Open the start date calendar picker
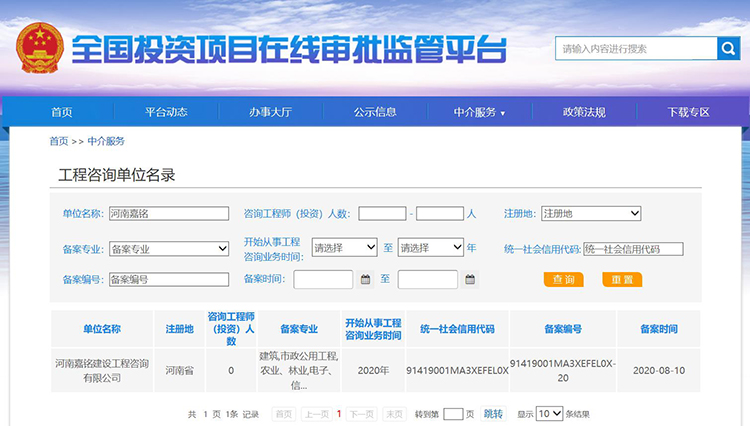Viewport: 750px width, 426px height. click(x=365, y=279)
